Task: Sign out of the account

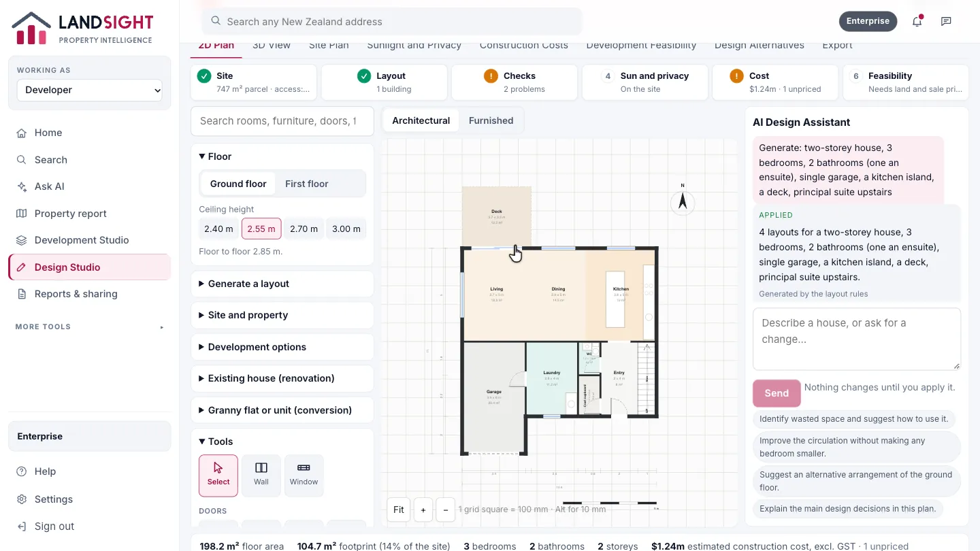Action: (x=89, y=527)
